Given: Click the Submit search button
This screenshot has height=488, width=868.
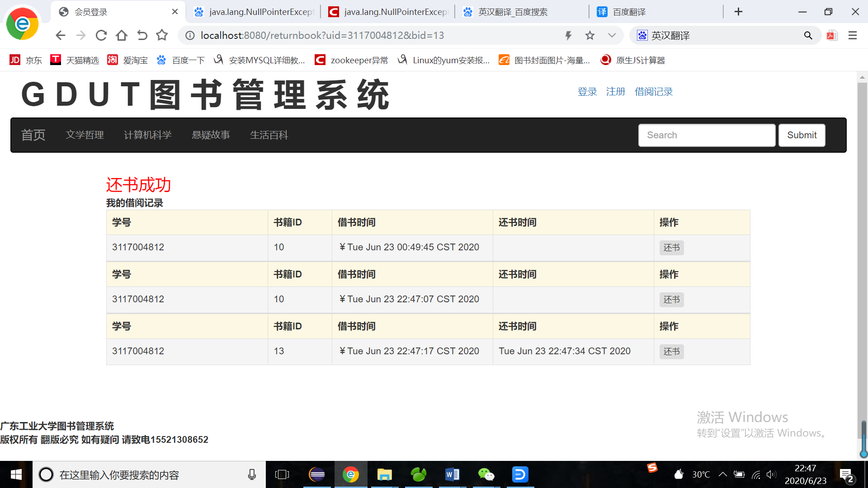Looking at the screenshot, I should [x=802, y=135].
